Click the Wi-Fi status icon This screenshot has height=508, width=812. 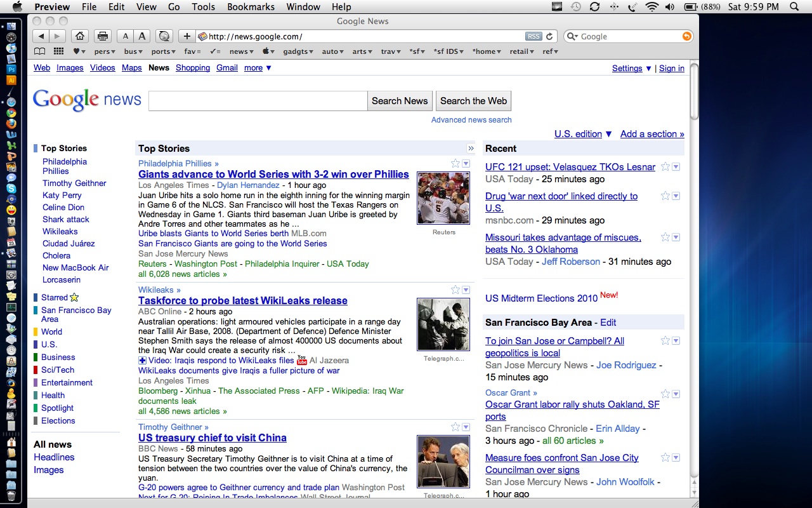(652, 7)
